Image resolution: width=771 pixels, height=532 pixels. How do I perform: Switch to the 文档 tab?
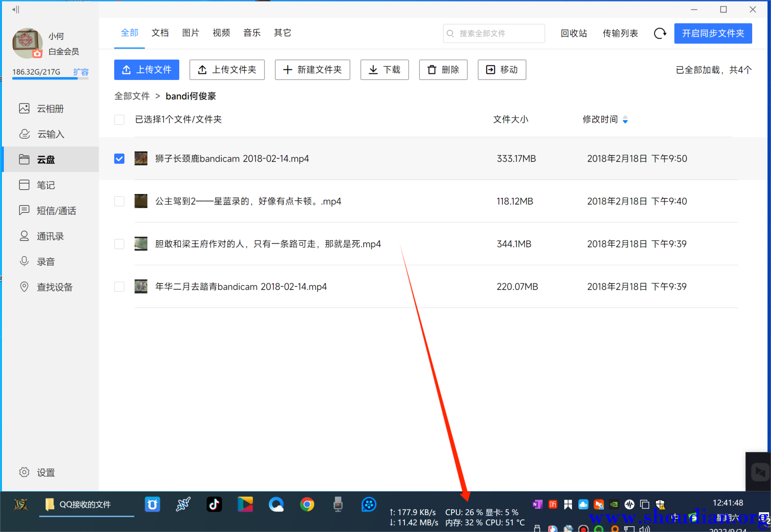click(160, 33)
